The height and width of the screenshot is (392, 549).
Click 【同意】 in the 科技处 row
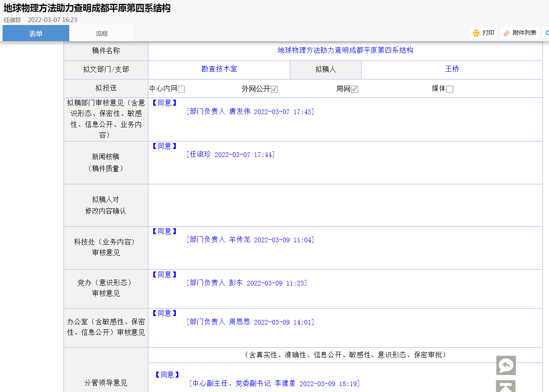pos(164,231)
